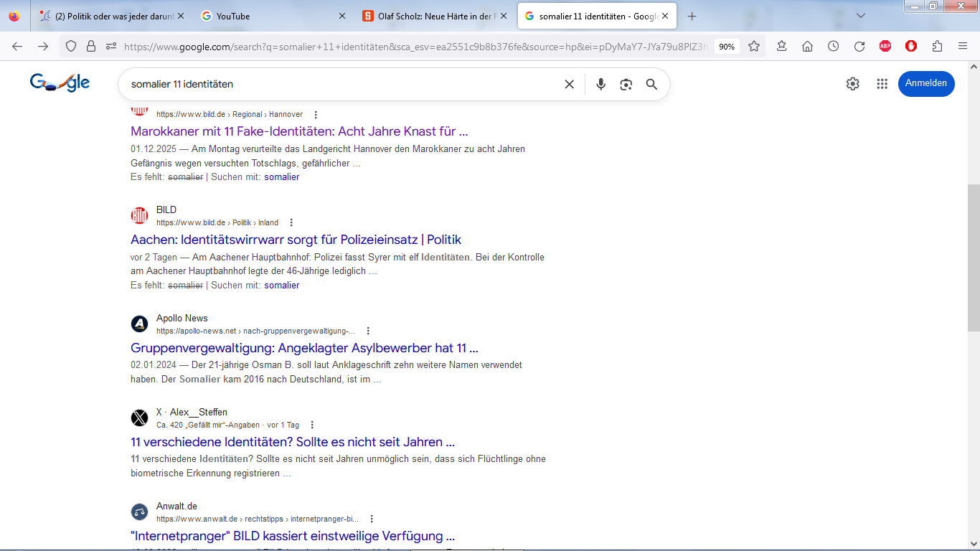Click the 90% zoom indicator
The width and height of the screenshot is (980, 551).
(x=726, y=46)
